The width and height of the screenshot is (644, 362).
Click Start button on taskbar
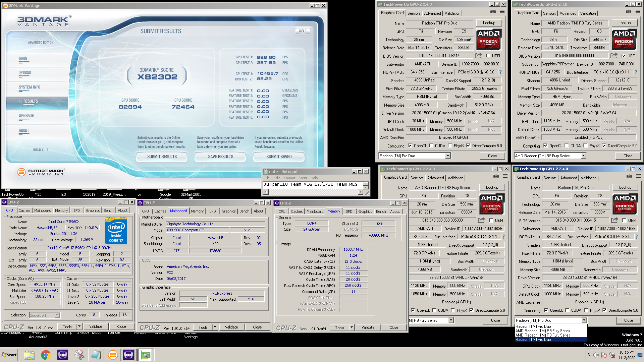point(9,355)
